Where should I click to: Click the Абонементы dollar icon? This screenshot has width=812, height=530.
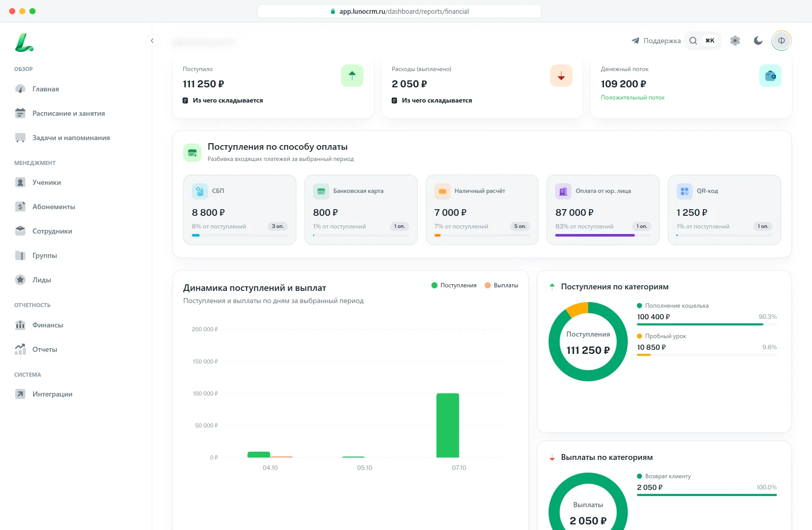(20, 207)
